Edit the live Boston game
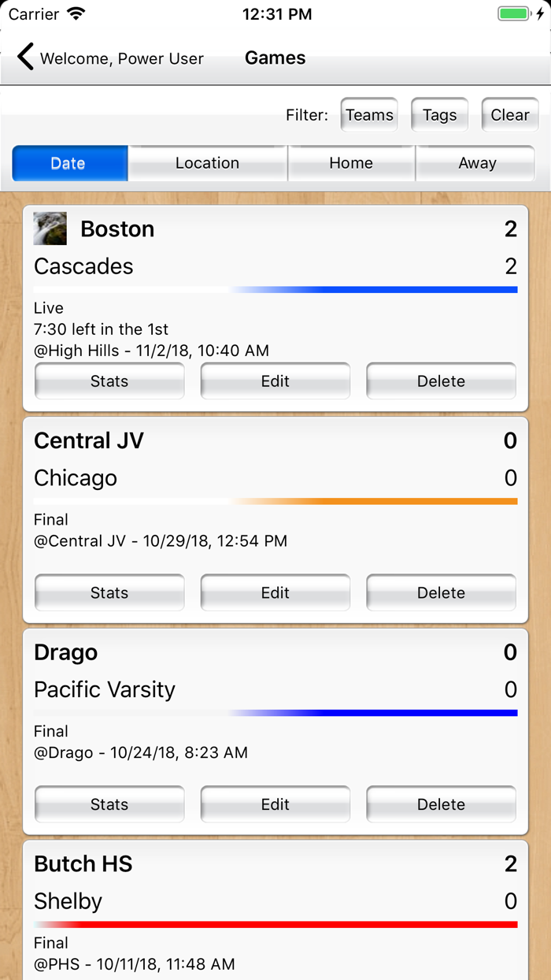Viewport: 551px width, 980px height. 275,380
